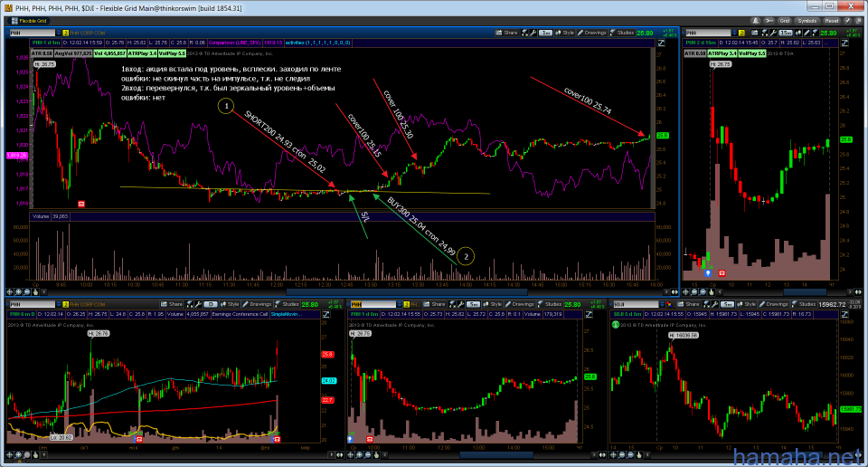This screenshot has height=467, width=868.
Task: Toggle VolPlay 5.5 label on the 15m chart
Action: click(x=752, y=53)
